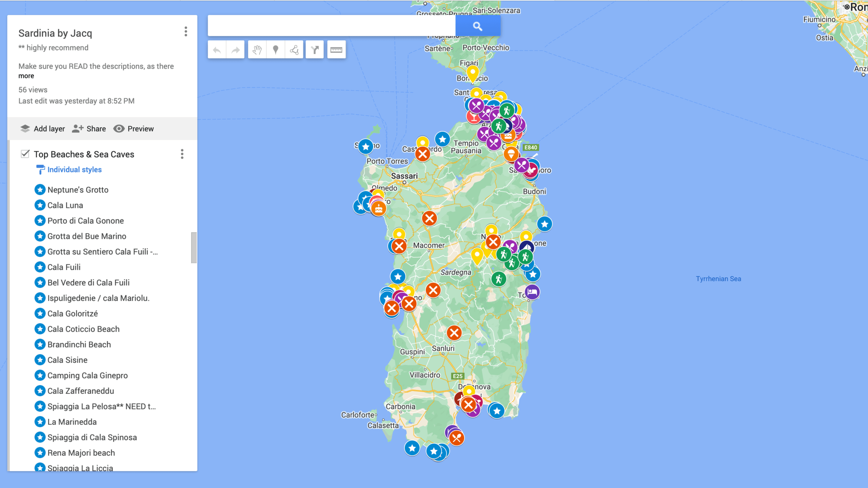Uncheck the Top Beaches & Sea Caves layer
868x488 pixels.
pyautogui.click(x=25, y=154)
